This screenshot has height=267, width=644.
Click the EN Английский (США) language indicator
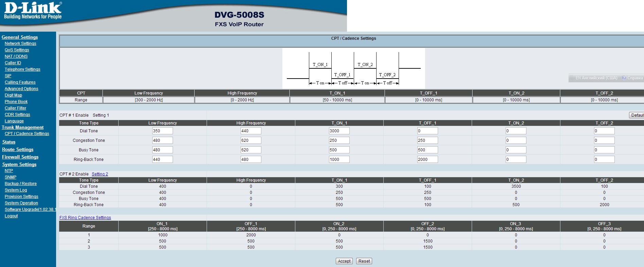tap(596, 78)
